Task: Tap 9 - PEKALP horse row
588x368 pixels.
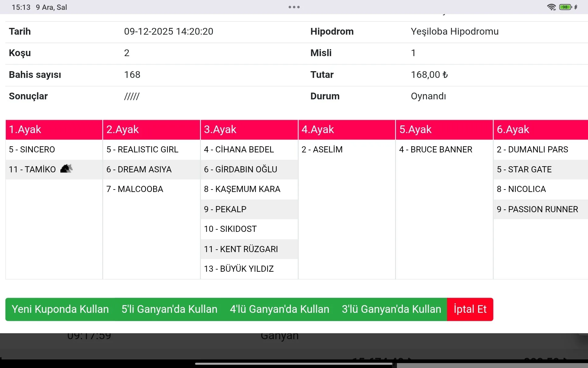Action: tap(225, 209)
